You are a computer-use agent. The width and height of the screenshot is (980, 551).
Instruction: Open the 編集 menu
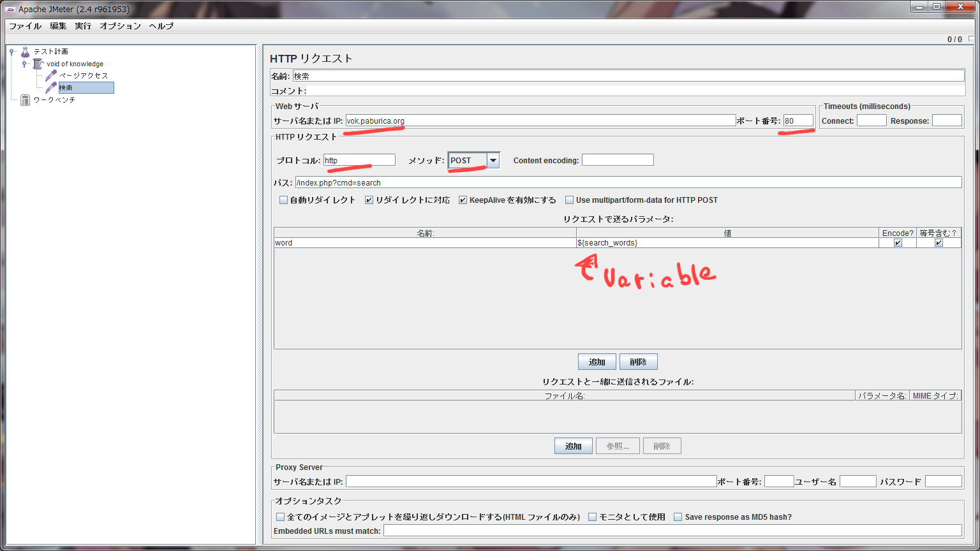58,26
